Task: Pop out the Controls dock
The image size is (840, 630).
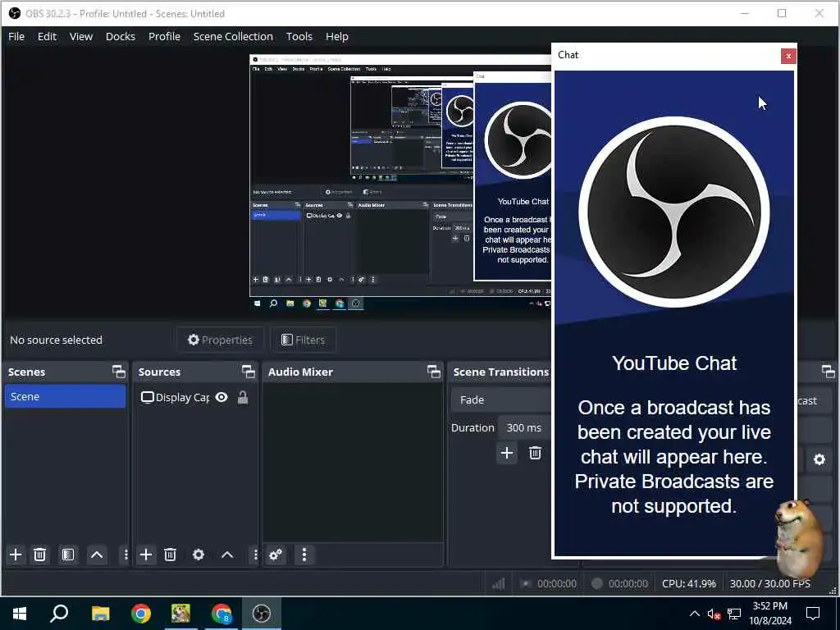Action: 829,372
